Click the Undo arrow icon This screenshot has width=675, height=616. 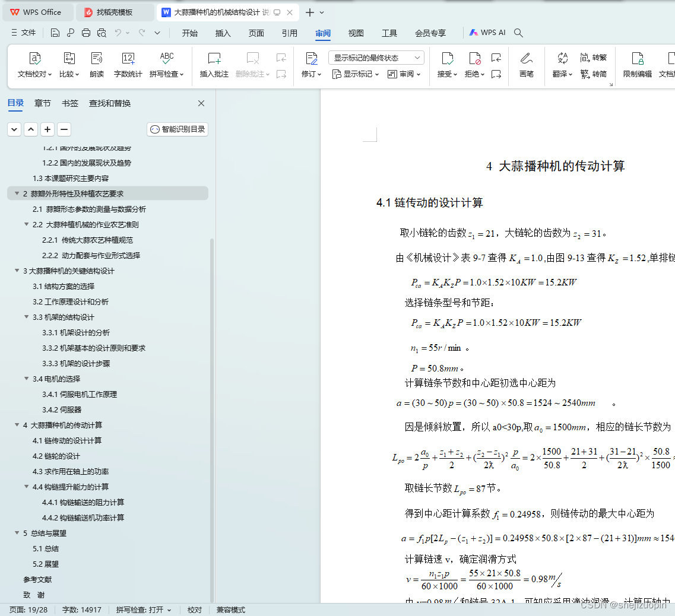click(x=118, y=33)
